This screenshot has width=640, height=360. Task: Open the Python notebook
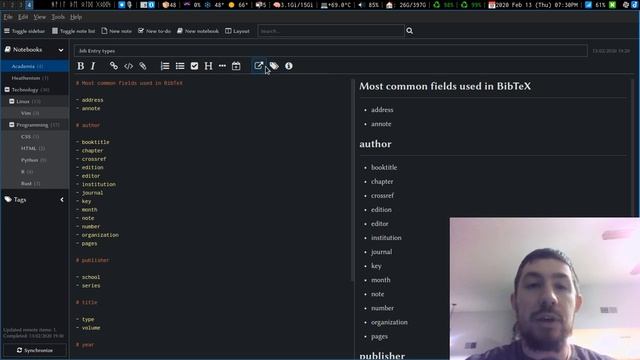(x=35, y=160)
